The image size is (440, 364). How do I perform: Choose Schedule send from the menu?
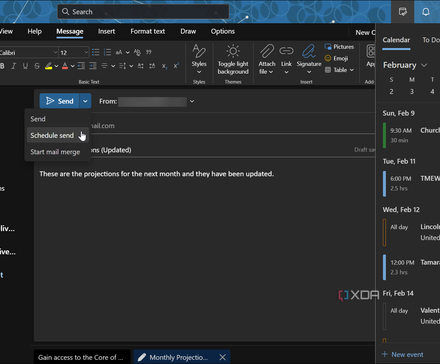click(57, 135)
